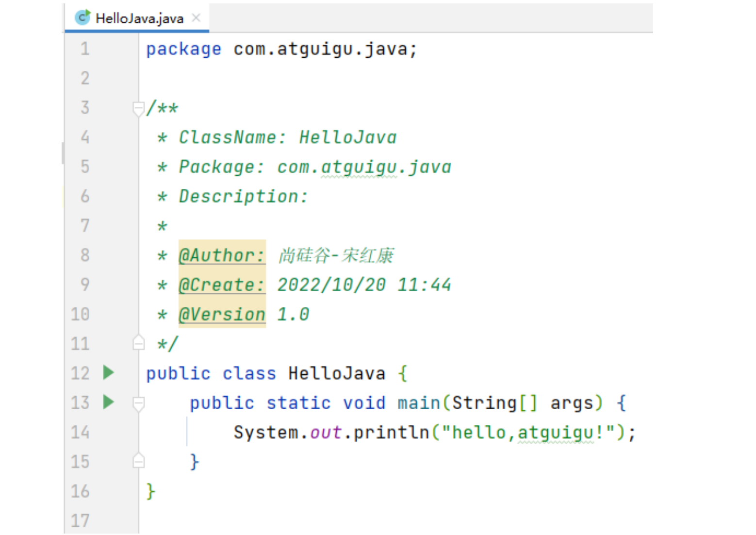Run main method using line 13 gutter arrow
This screenshot has width=756, height=535.
point(109,402)
